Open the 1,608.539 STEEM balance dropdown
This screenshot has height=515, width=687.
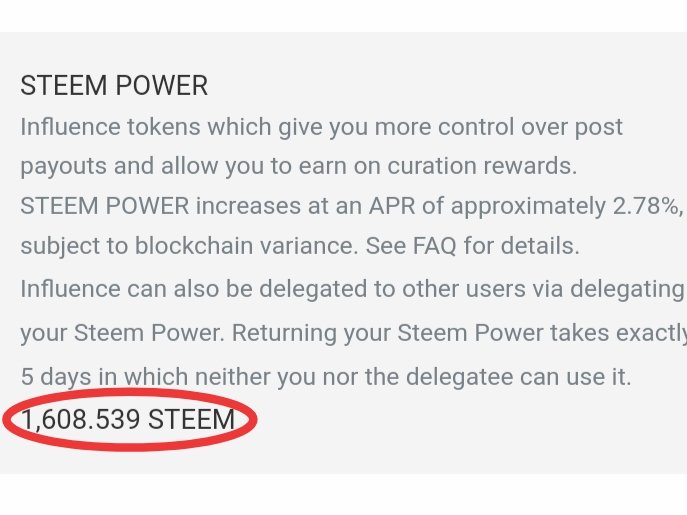click(x=127, y=420)
